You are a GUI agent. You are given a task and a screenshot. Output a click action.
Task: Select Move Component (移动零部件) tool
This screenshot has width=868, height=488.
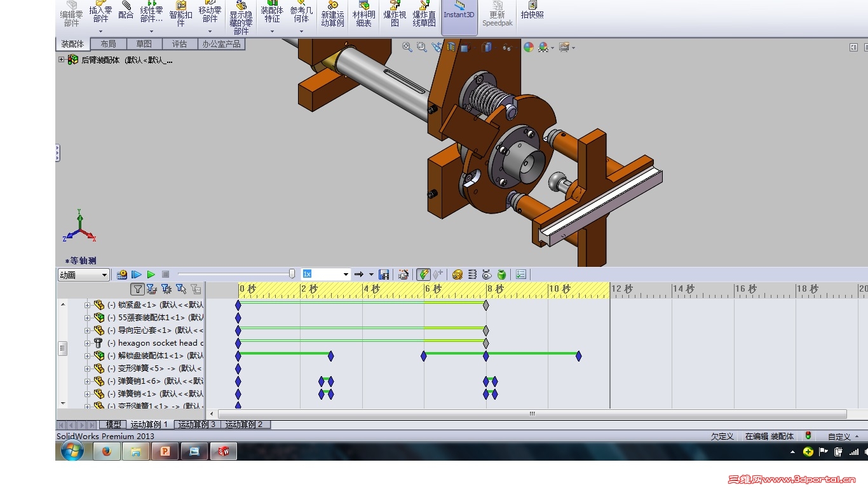point(210,13)
